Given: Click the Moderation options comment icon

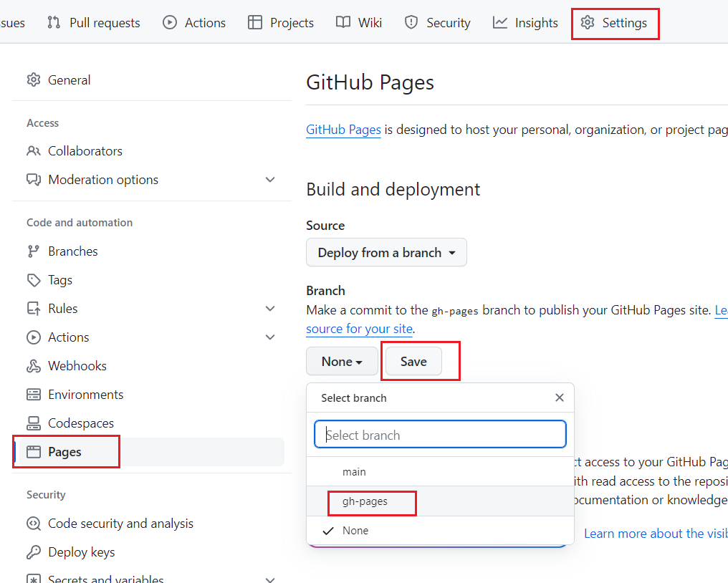Looking at the screenshot, I should [34, 180].
